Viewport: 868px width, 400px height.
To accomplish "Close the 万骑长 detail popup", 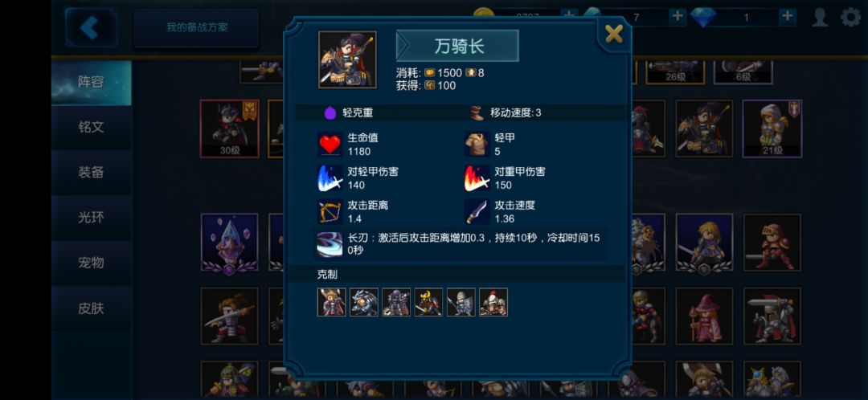I will [614, 35].
